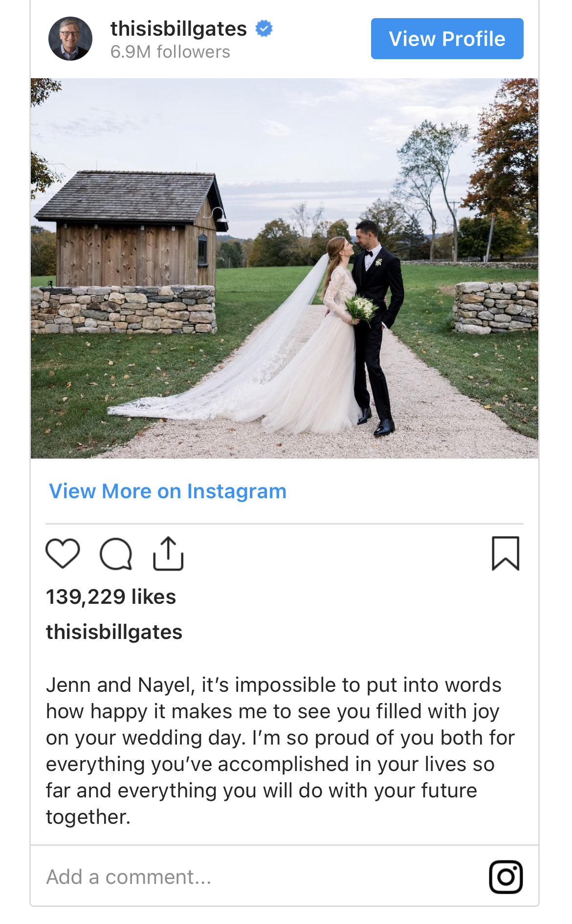Click the 6.9M followers text
Viewport: 572px width, 924px height.
coord(170,52)
